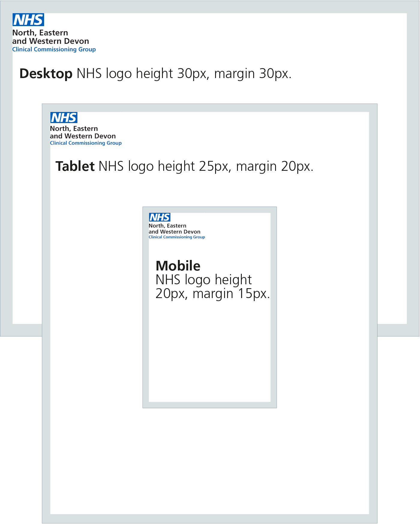Click the NHS logo in the mobile frame
This screenshot has height=525, width=420.
click(x=160, y=217)
